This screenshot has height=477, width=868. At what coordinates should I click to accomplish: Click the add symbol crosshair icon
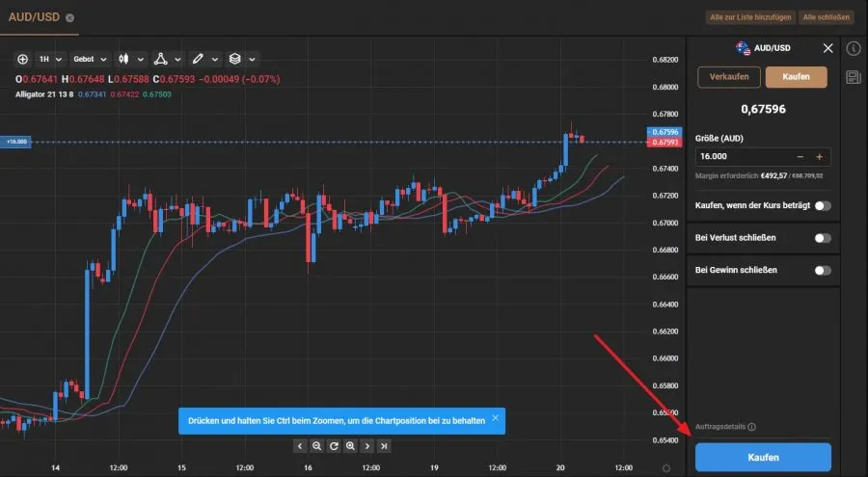22,59
